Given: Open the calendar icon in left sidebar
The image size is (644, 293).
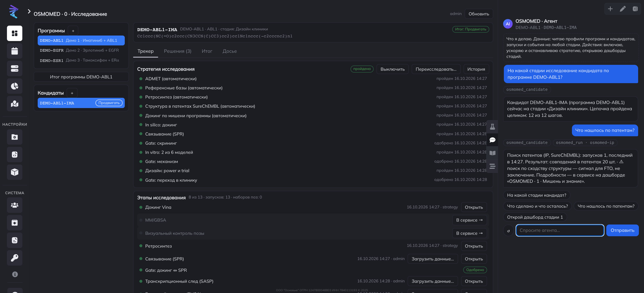Looking at the screenshot, I should [14, 51].
